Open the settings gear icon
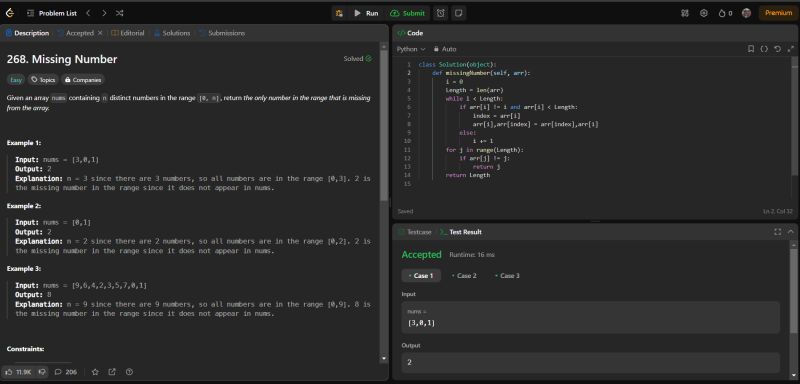The width and height of the screenshot is (800, 384). click(704, 13)
